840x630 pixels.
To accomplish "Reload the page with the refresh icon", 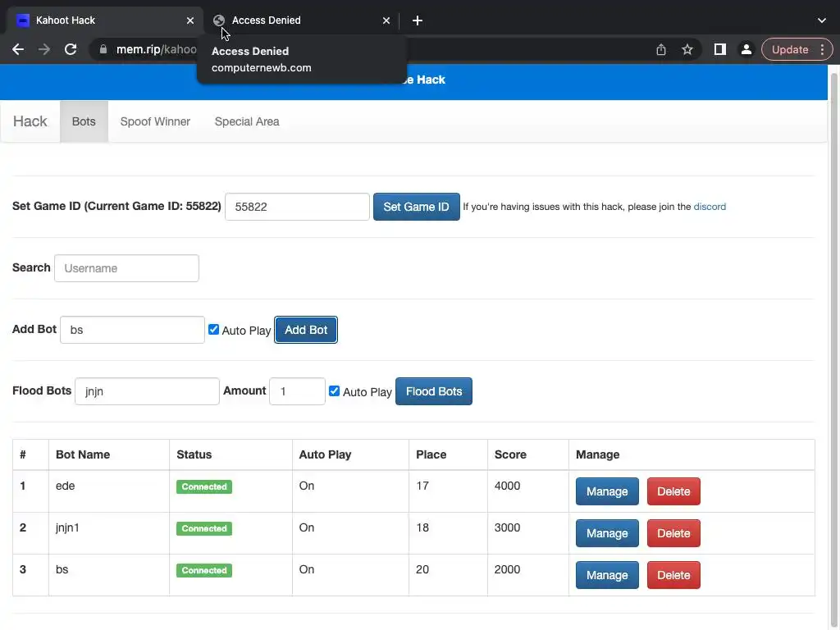I will pos(71,49).
